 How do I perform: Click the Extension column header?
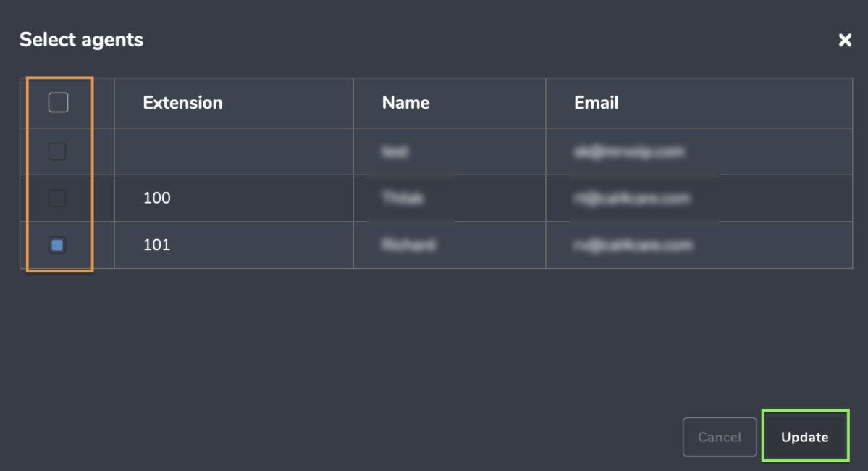(182, 102)
